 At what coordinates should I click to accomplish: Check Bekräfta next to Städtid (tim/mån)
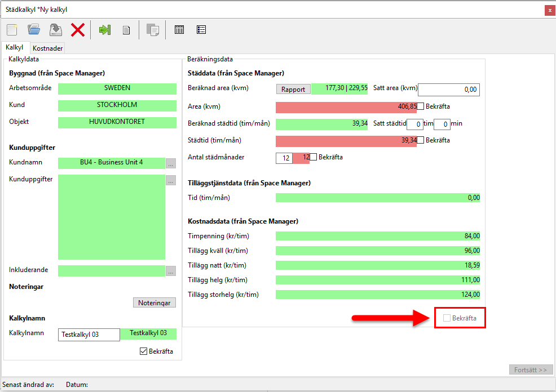[x=421, y=140]
